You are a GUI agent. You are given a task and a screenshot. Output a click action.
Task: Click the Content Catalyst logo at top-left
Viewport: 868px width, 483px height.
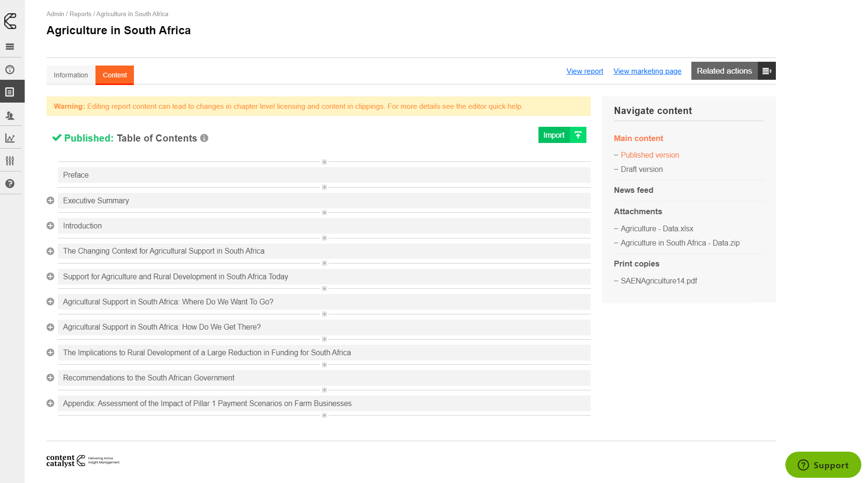[x=10, y=21]
